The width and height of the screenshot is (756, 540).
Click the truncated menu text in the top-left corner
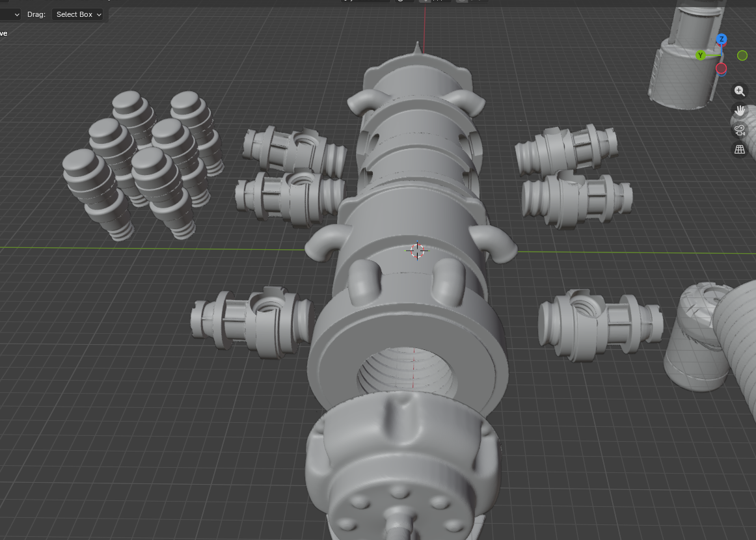tap(5, 33)
